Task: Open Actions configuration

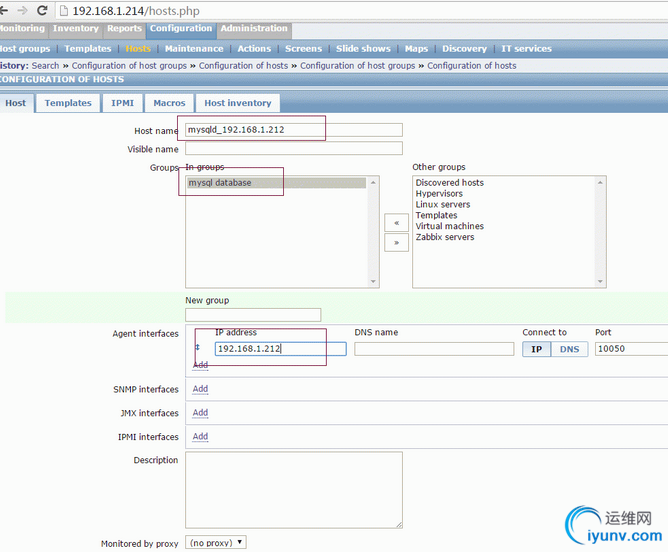Action: 254,49
